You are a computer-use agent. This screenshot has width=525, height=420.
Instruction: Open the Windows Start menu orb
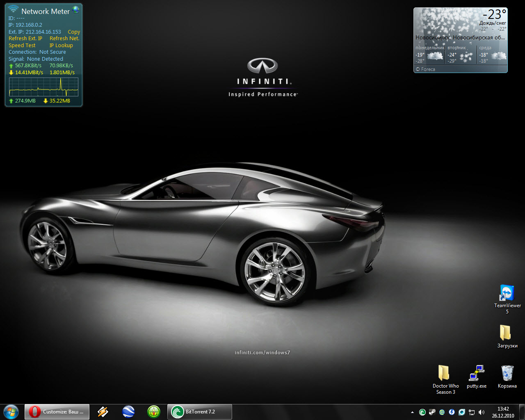(x=11, y=411)
